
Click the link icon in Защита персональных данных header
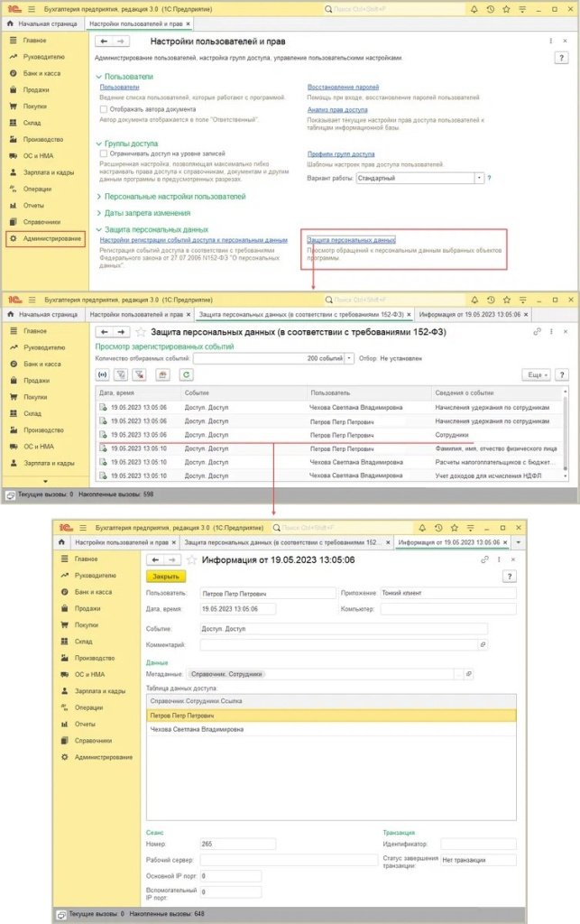pyautogui.click(x=538, y=332)
